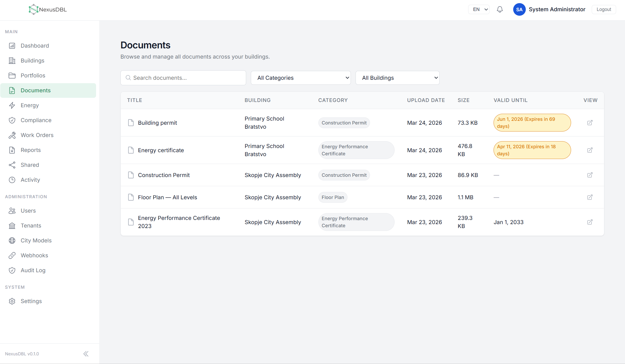This screenshot has height=364, width=625.
Task: Click System Administrator user name
Action: tap(557, 9)
